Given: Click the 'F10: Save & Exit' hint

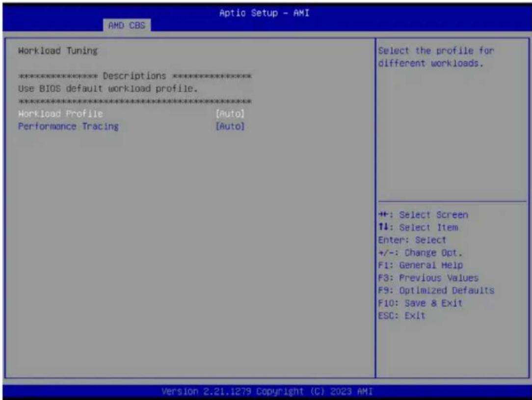Looking at the screenshot, I should click(x=420, y=303).
